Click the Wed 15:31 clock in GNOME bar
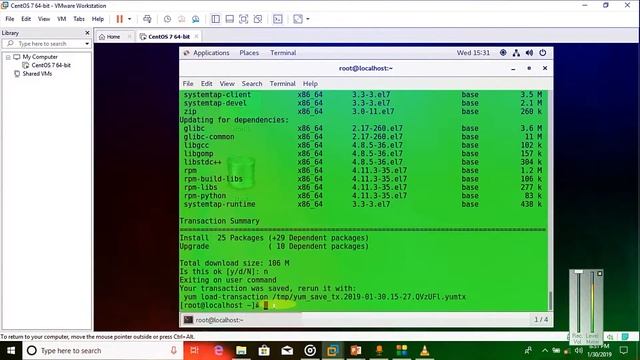The image size is (640, 360). (x=473, y=53)
